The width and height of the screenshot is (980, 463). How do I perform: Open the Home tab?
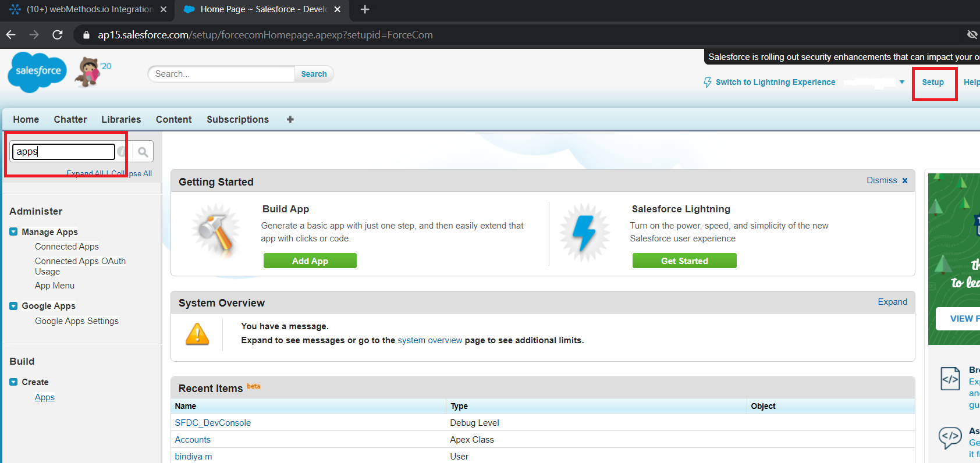26,119
